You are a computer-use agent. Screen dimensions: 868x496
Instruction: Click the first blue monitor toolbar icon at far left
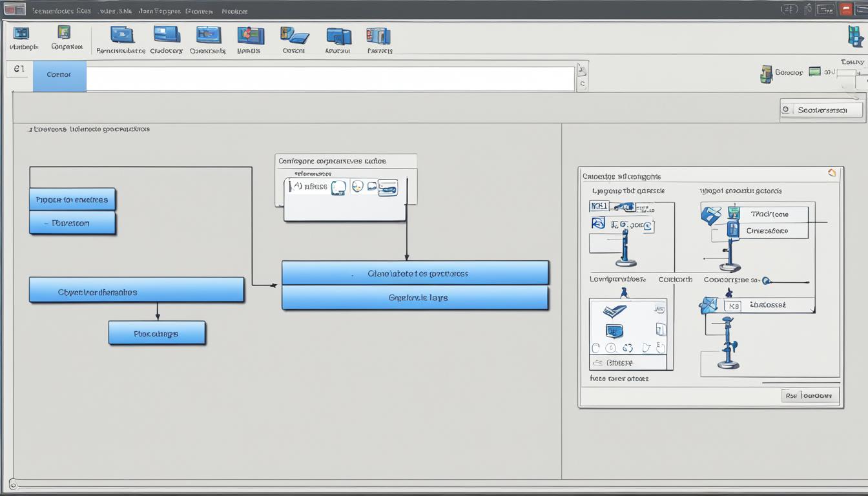21,34
